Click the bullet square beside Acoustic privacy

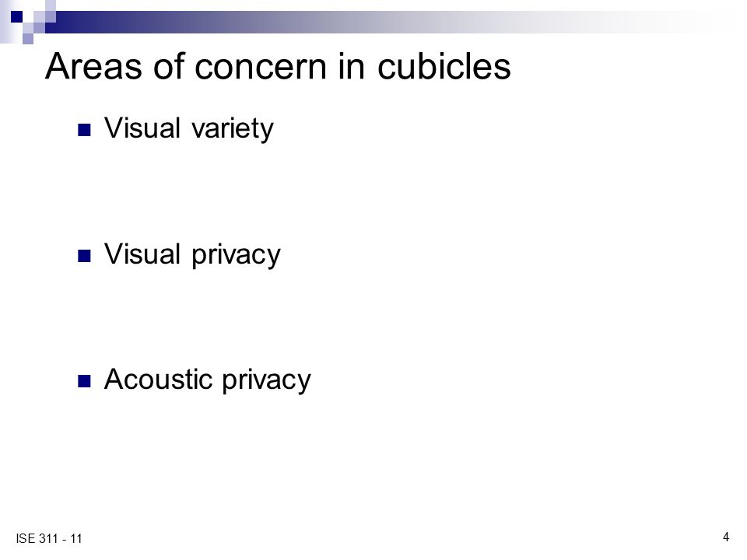[x=84, y=381]
